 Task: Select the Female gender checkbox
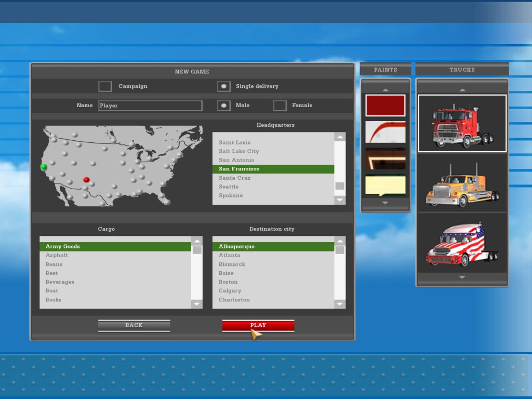280,105
